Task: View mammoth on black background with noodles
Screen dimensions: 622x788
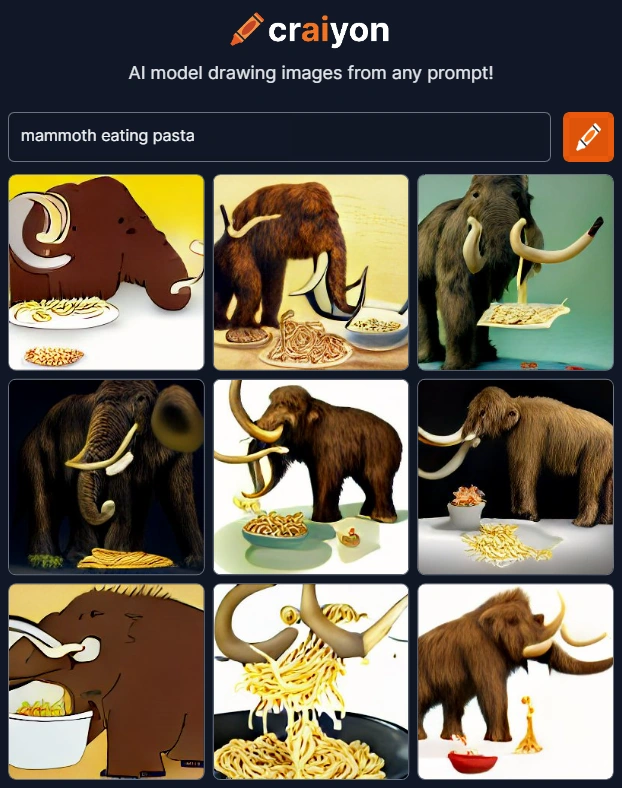Action: click(x=515, y=477)
